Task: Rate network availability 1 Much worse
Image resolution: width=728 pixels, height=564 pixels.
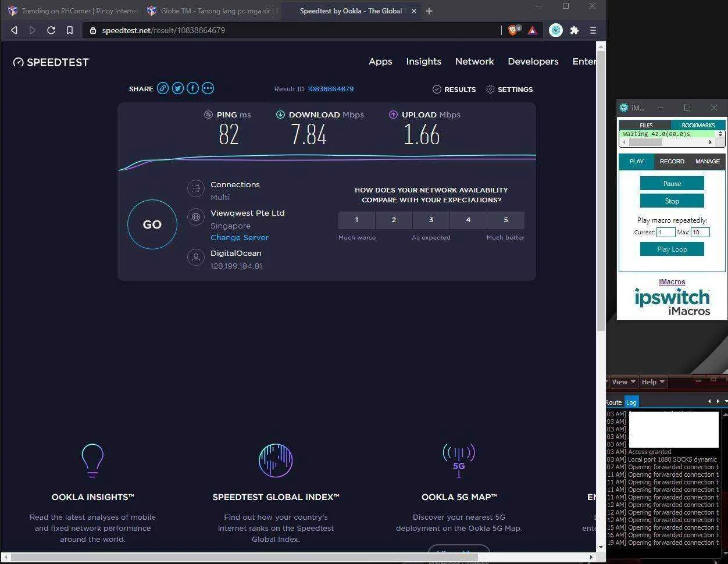Action: coord(356,220)
